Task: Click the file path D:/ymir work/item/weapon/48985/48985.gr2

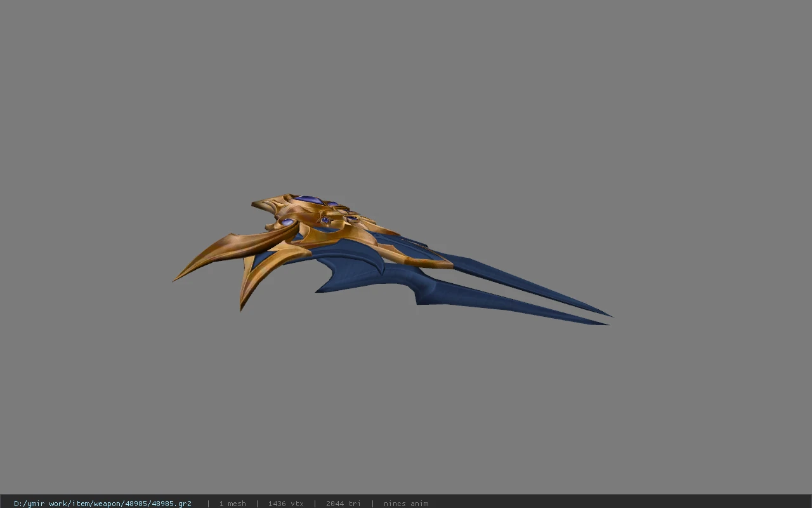Action: (x=103, y=504)
